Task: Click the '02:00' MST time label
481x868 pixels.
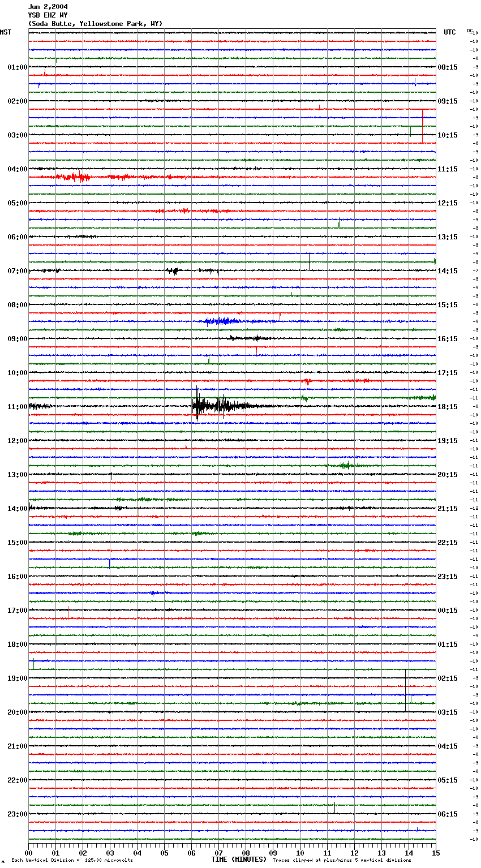Action: [18, 101]
